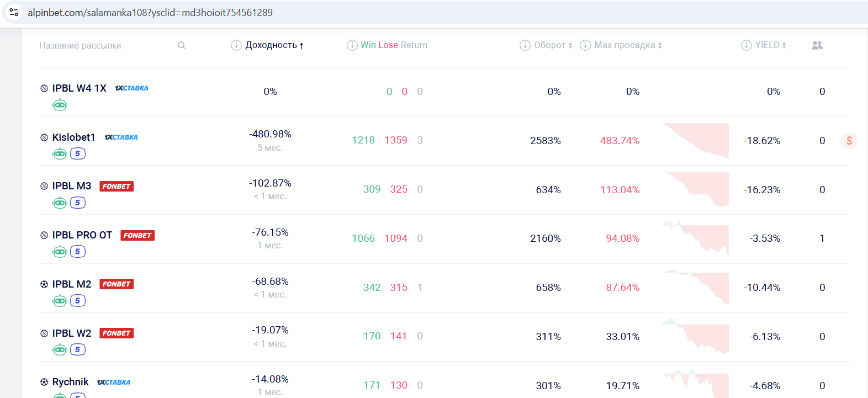Sort table by Оборот column

pyautogui.click(x=553, y=45)
